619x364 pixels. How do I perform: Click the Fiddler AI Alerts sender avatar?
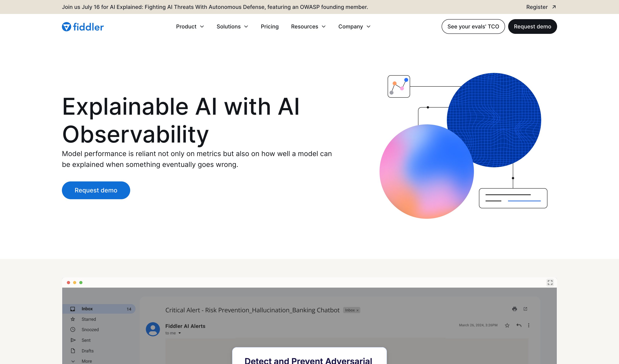(153, 329)
